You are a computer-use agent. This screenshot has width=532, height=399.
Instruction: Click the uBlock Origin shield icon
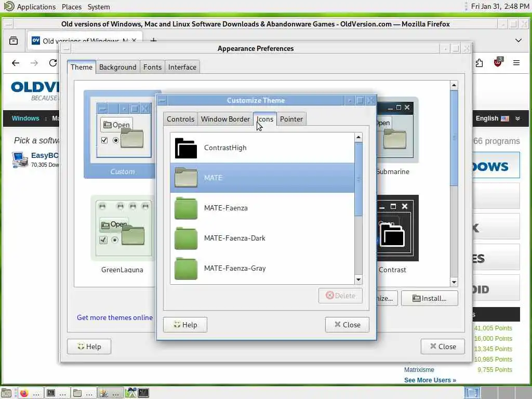[x=498, y=62]
